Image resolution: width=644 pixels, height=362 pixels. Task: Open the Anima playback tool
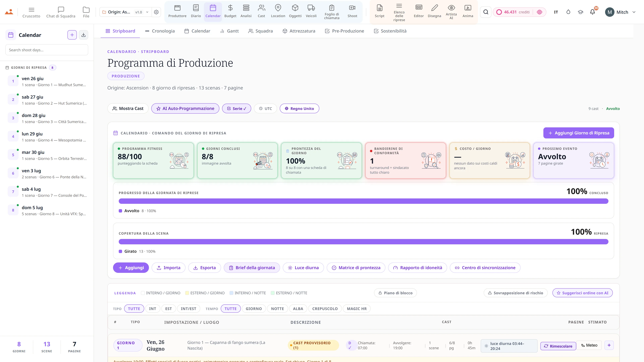pos(468,12)
